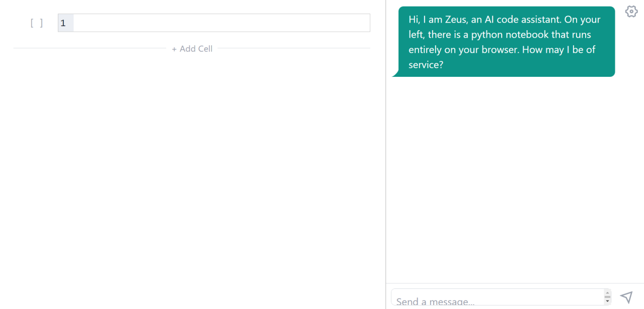Click the empty chat area below the greeting

[513, 176]
